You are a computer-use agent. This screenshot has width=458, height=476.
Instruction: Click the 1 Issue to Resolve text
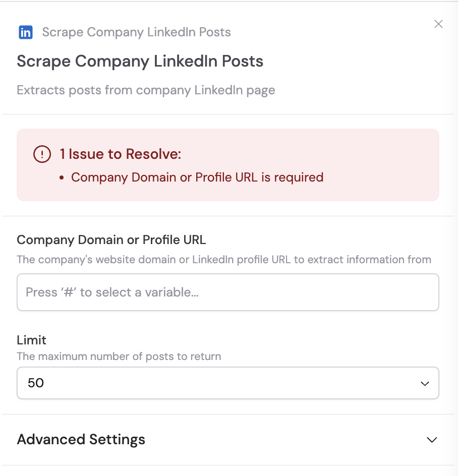click(121, 154)
